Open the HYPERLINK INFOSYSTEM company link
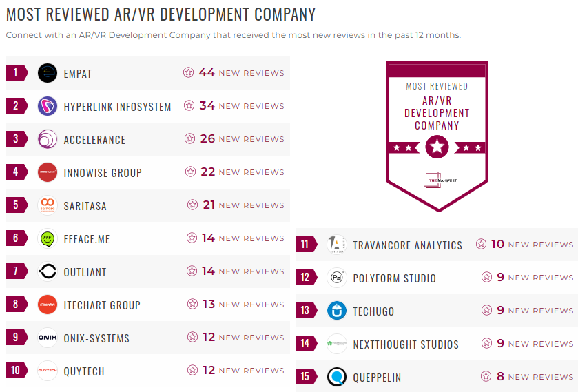 click(117, 107)
